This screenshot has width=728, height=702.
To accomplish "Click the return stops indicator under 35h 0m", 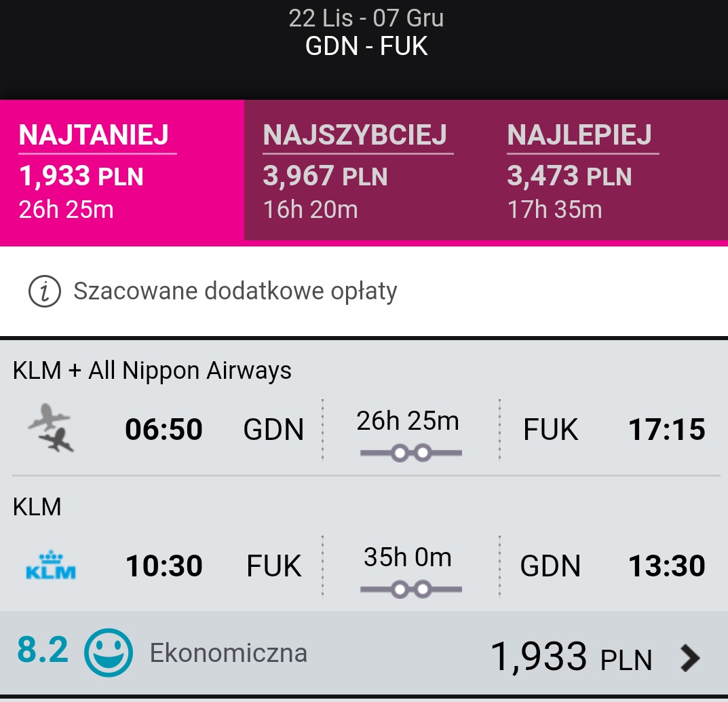I will point(411,589).
